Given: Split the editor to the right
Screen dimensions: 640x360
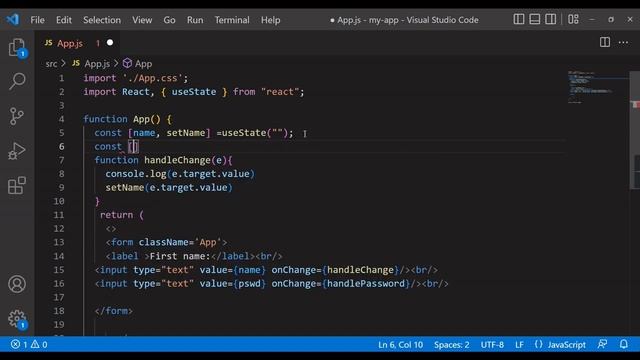Looking at the screenshot, I should tap(605, 42).
